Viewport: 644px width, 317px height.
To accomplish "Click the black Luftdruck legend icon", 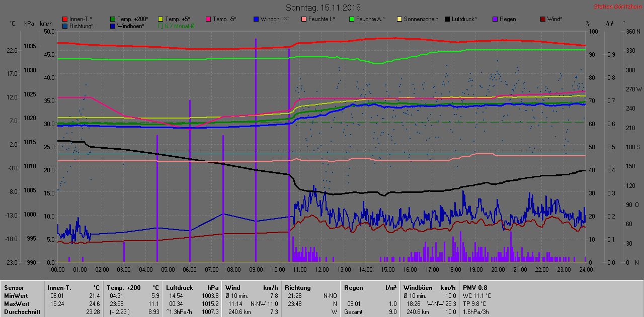I will pyautogui.click(x=447, y=19).
